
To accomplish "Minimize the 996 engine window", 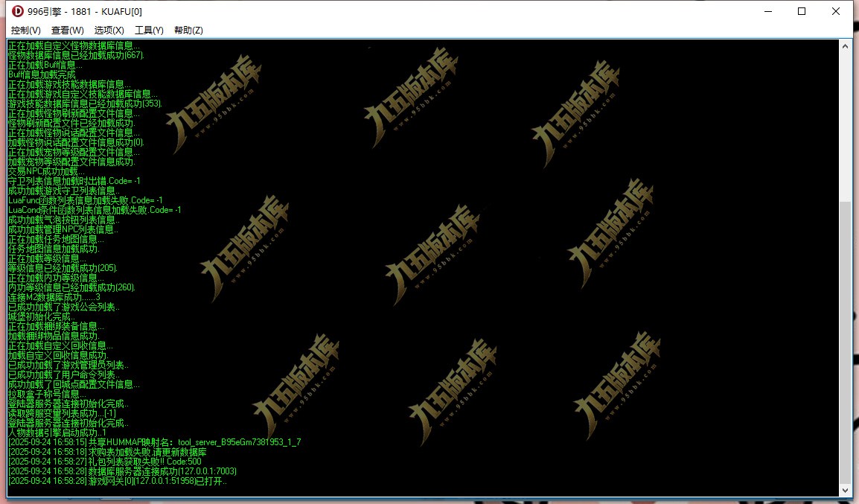I will click(768, 11).
